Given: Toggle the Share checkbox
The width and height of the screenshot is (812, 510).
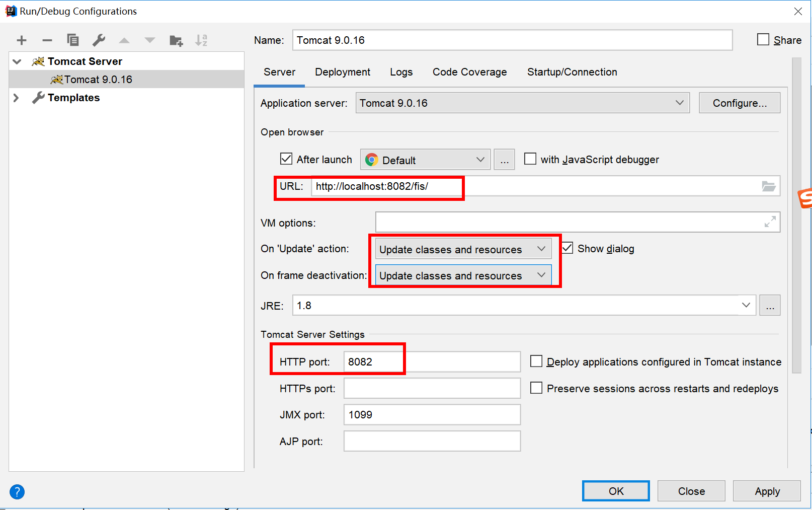Looking at the screenshot, I should click(x=763, y=40).
